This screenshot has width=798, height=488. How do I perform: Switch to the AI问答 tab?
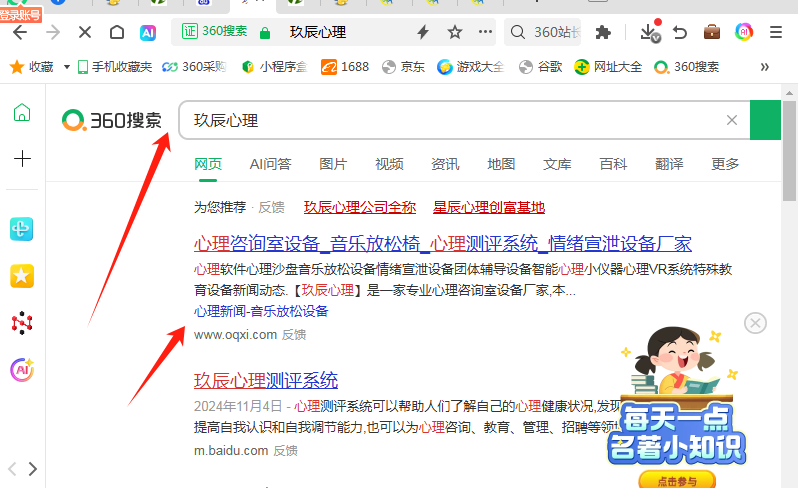(270, 164)
